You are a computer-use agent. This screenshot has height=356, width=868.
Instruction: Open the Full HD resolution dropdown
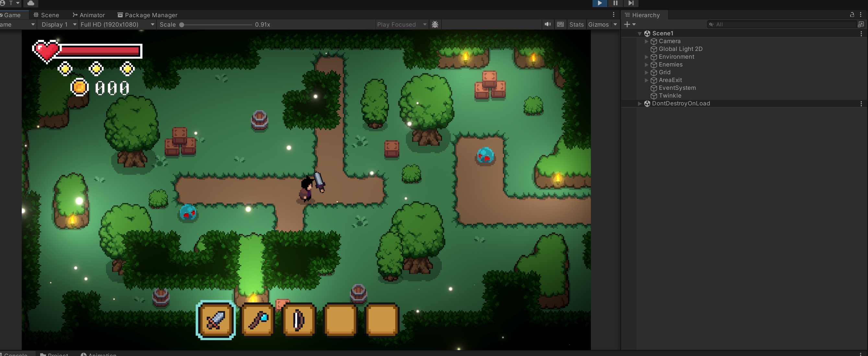[x=117, y=25]
